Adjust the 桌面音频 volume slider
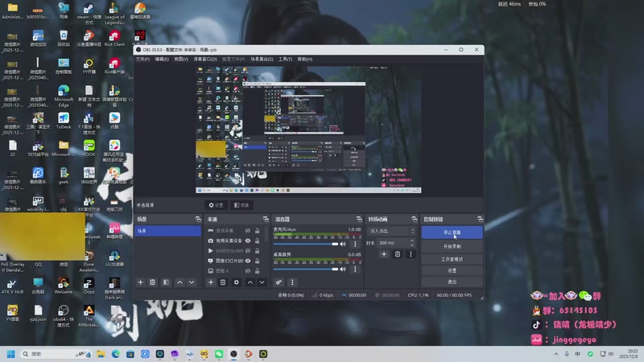This screenshot has height=362, width=644. (x=306, y=269)
